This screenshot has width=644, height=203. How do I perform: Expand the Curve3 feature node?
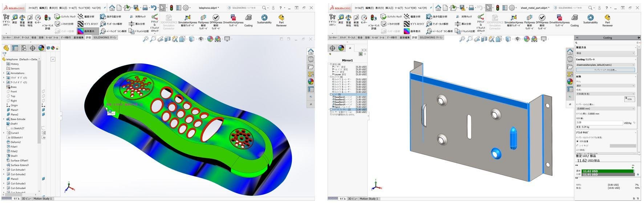point(4,133)
